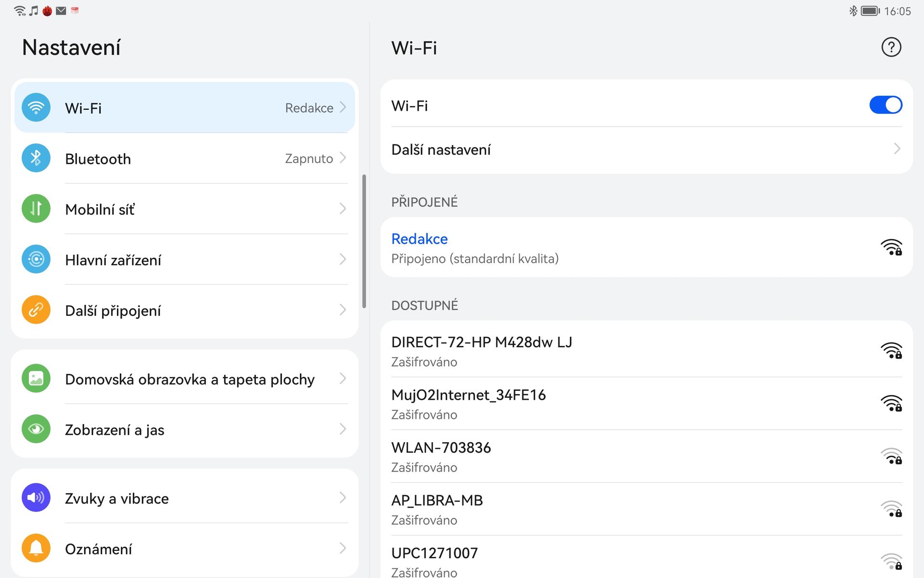
Task: Tap the small calendar status icon
Action: (x=75, y=10)
